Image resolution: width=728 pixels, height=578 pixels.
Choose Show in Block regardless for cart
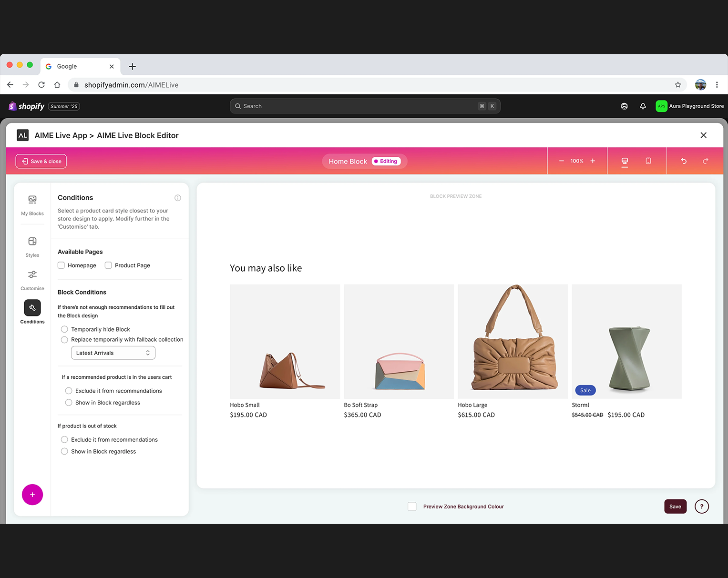click(x=69, y=403)
